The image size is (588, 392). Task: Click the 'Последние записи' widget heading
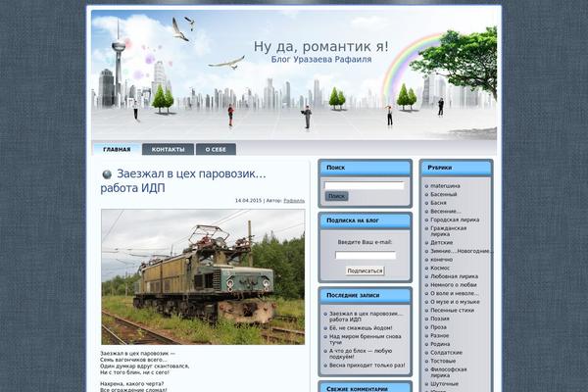pos(353,296)
